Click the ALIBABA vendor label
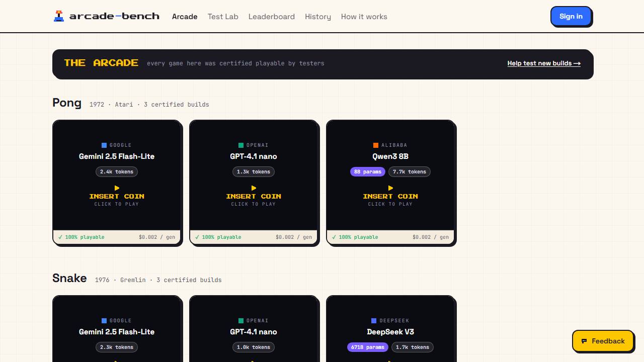 pos(394,145)
